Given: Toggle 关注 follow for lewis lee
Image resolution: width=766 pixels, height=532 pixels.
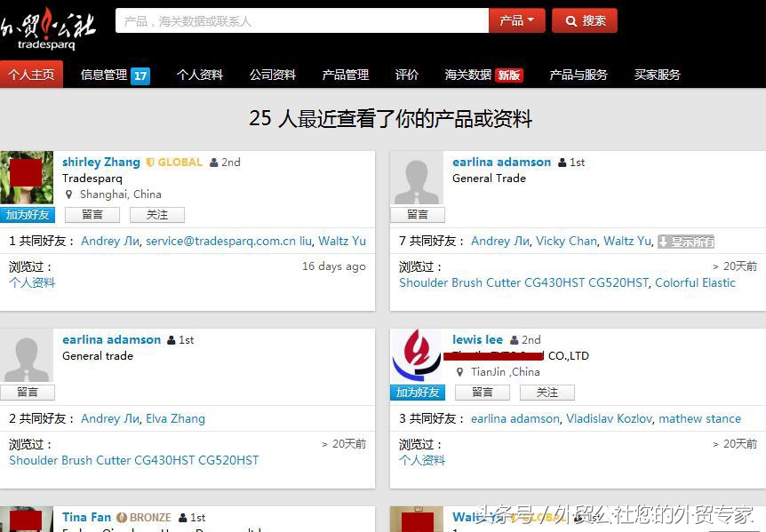Looking at the screenshot, I should (x=547, y=392).
